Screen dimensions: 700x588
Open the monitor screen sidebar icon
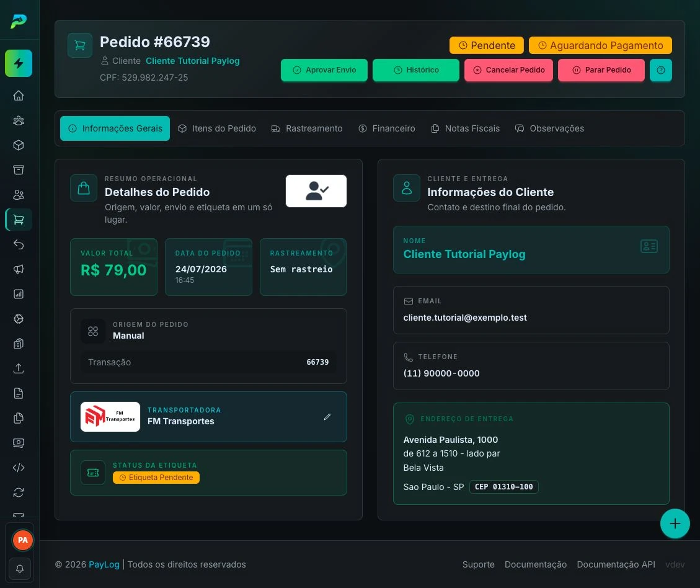pyautogui.click(x=19, y=443)
